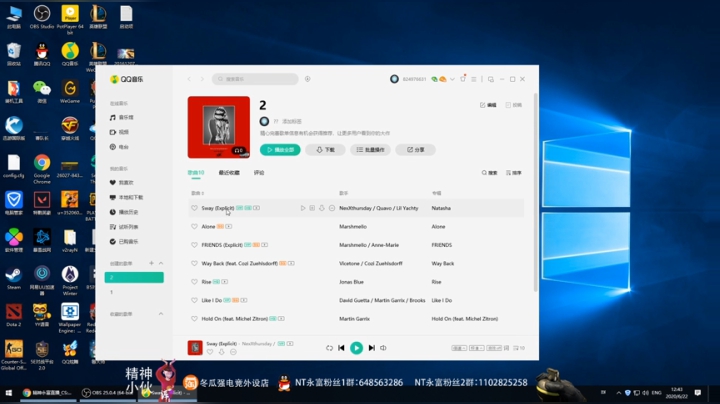This screenshot has height=404, width=720.
Task: Click the Share button
Action: tap(416, 150)
